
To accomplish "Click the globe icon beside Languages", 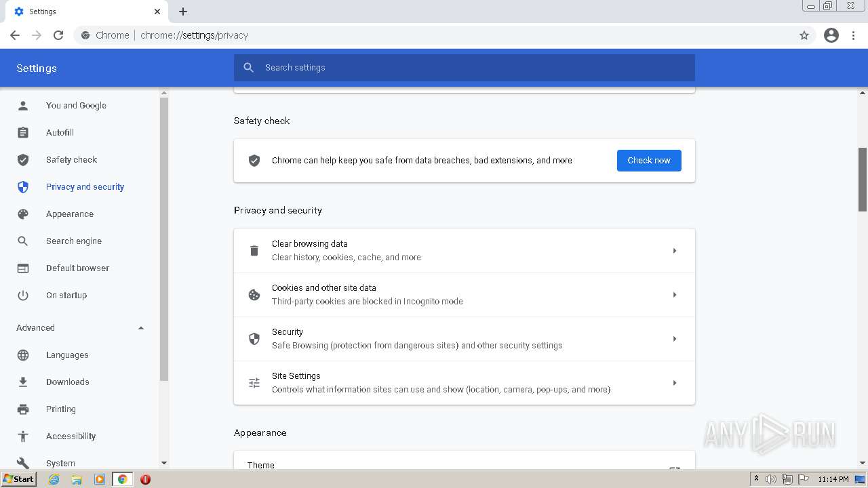I will coord(23,355).
